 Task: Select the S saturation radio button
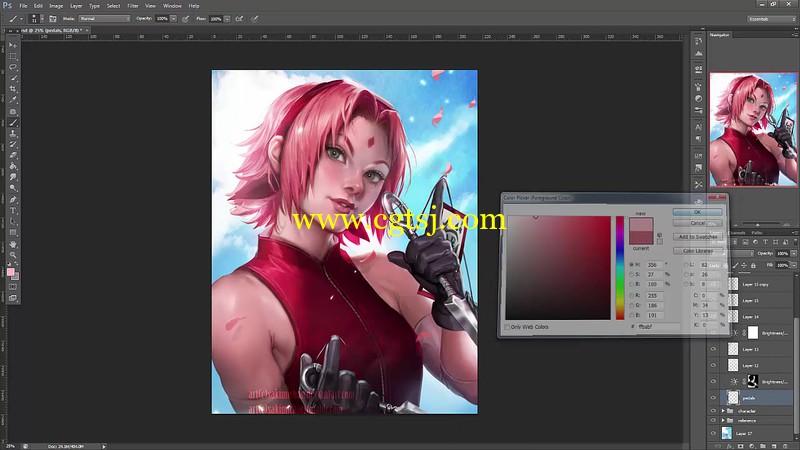click(x=632, y=274)
